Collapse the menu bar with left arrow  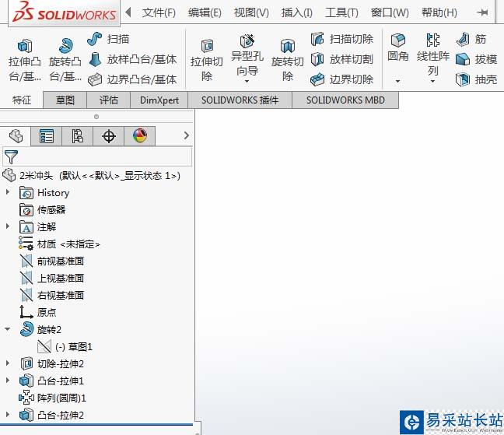(128, 12)
